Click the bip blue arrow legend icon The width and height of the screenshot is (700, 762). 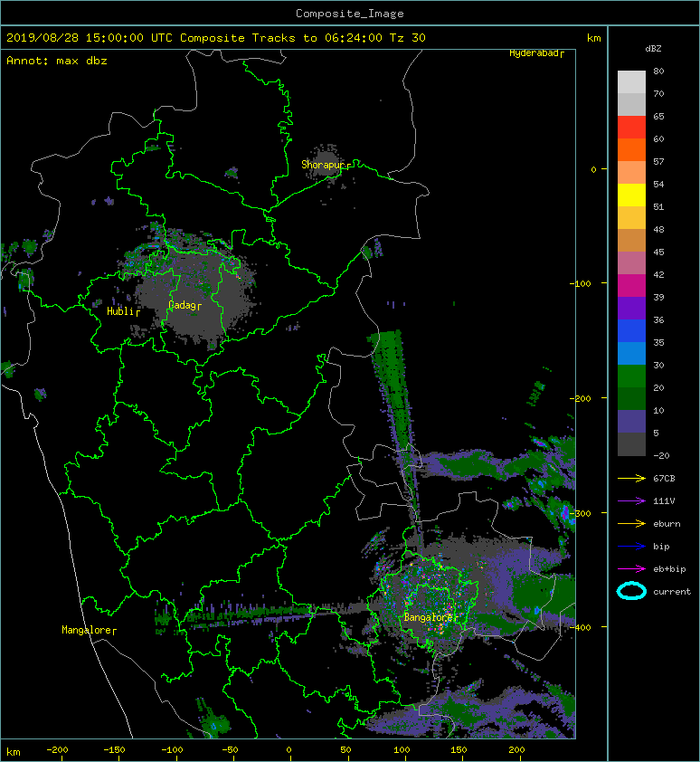[631, 547]
